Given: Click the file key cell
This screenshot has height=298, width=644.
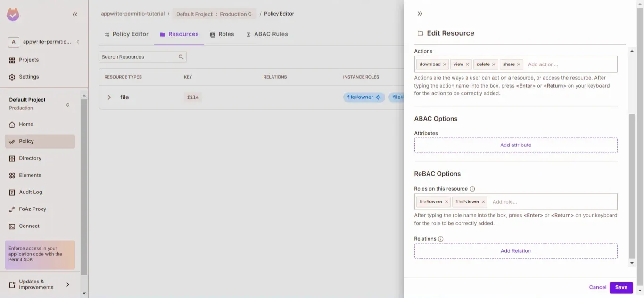Looking at the screenshot, I should 193,97.
